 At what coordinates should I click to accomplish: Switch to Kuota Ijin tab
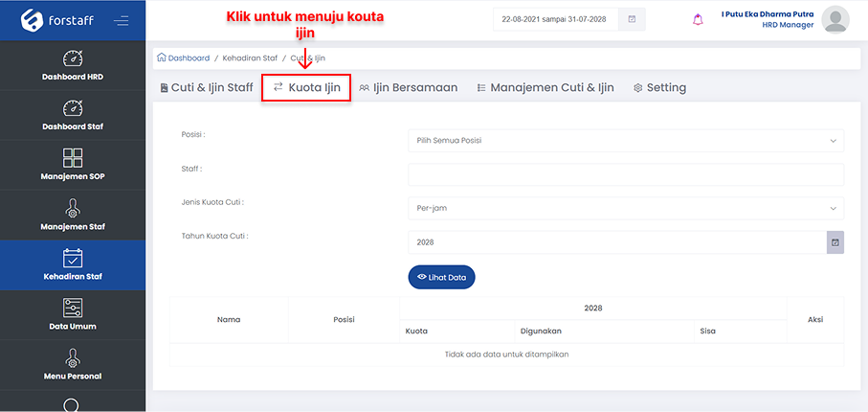point(306,87)
